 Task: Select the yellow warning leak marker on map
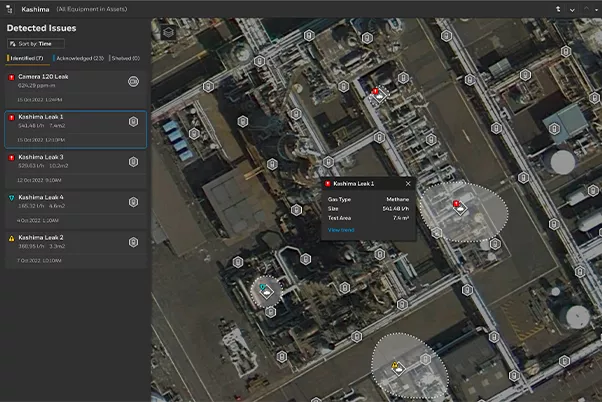[397, 367]
